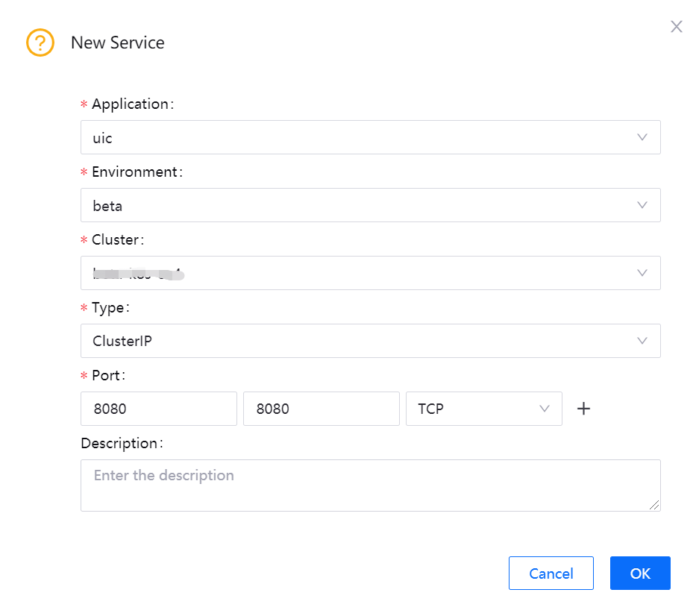Click the dialog close X icon
This screenshot has height=616, width=696.
coord(676,26)
